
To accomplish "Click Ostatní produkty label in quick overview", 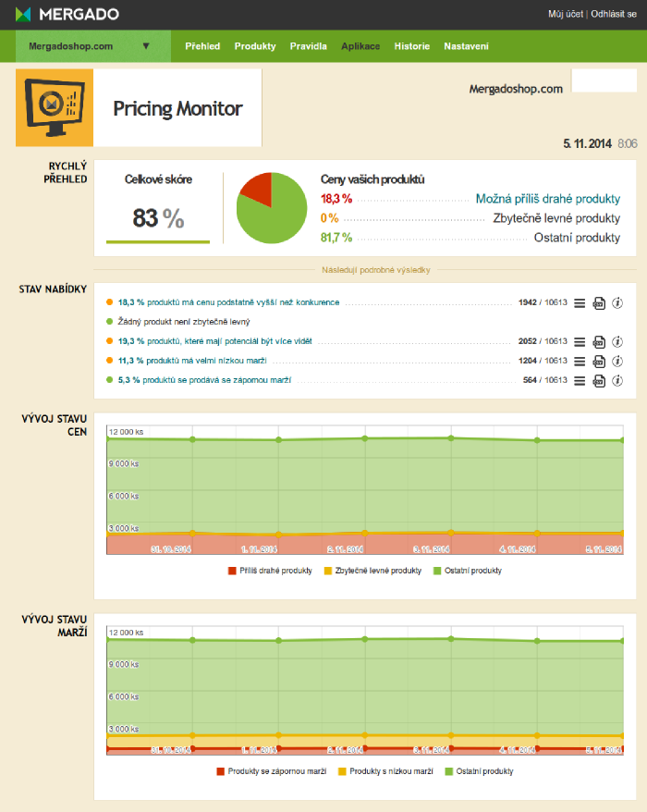I will coord(577,238).
